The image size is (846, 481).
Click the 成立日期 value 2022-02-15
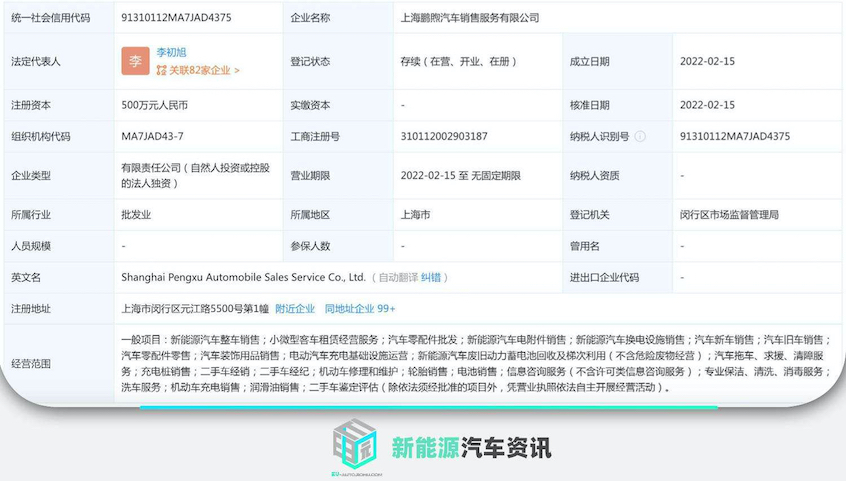[707, 62]
